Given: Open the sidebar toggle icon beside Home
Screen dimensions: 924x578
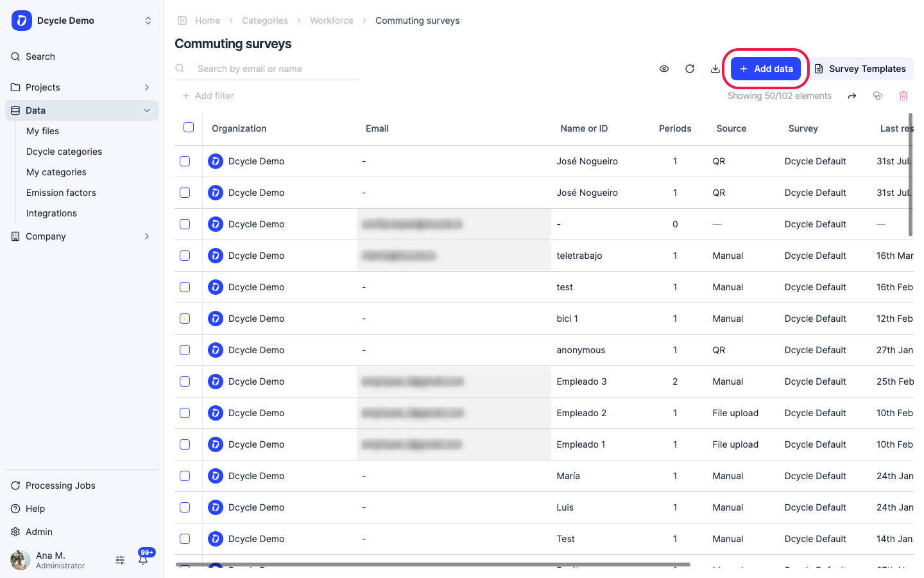Looking at the screenshot, I should (182, 21).
